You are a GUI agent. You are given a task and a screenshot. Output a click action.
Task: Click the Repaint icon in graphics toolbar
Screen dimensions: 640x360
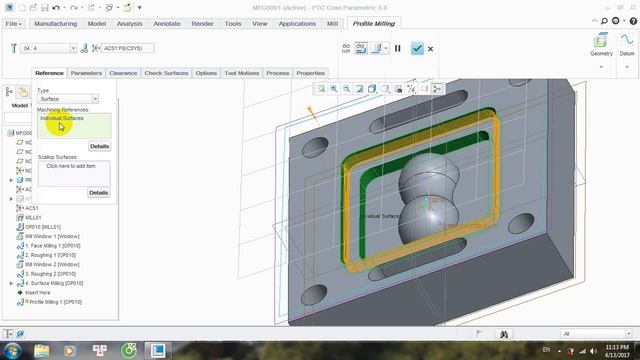[359, 89]
